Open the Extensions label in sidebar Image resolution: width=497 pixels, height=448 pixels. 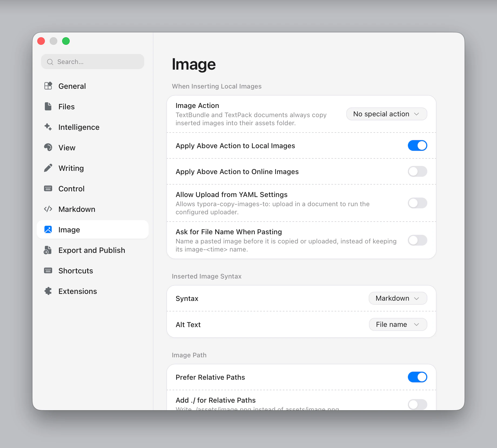click(78, 291)
